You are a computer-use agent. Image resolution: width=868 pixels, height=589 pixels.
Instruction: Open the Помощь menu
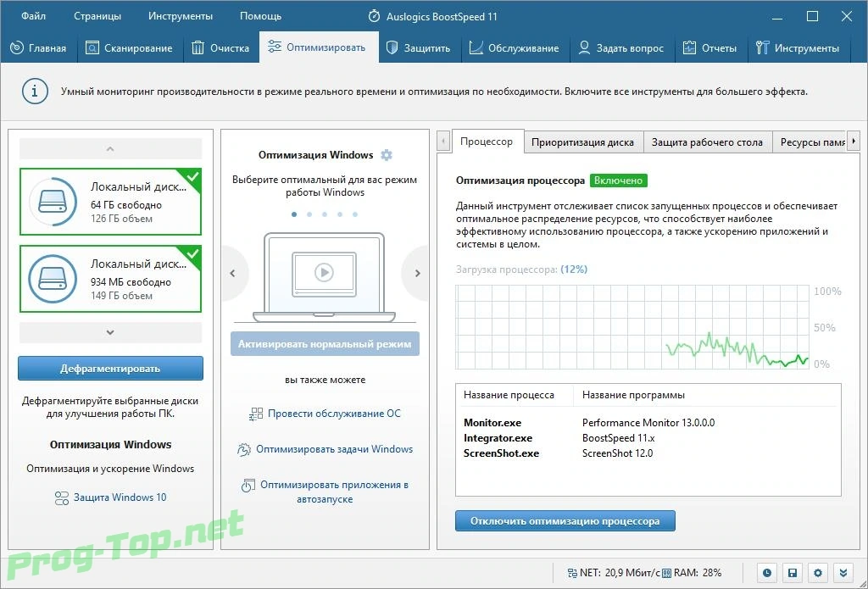click(x=260, y=16)
